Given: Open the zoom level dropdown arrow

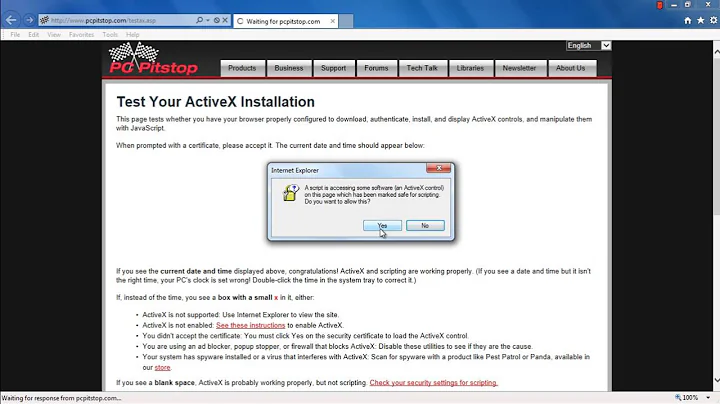Looking at the screenshot, I should (708, 398).
